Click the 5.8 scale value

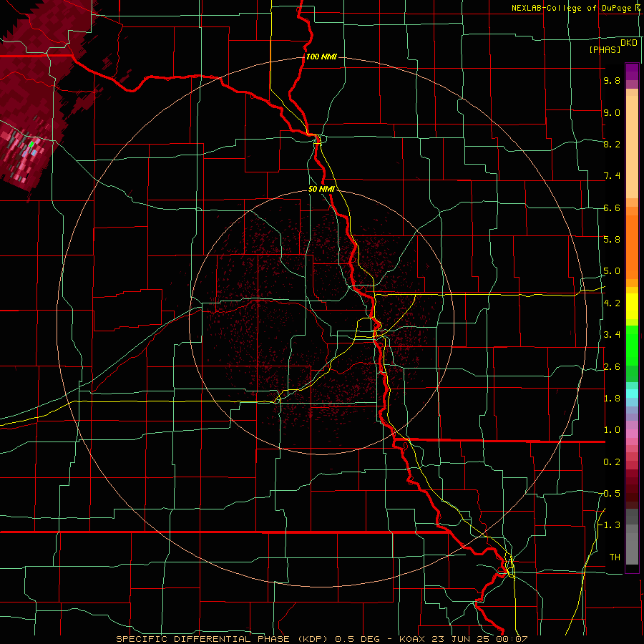pyautogui.click(x=612, y=240)
